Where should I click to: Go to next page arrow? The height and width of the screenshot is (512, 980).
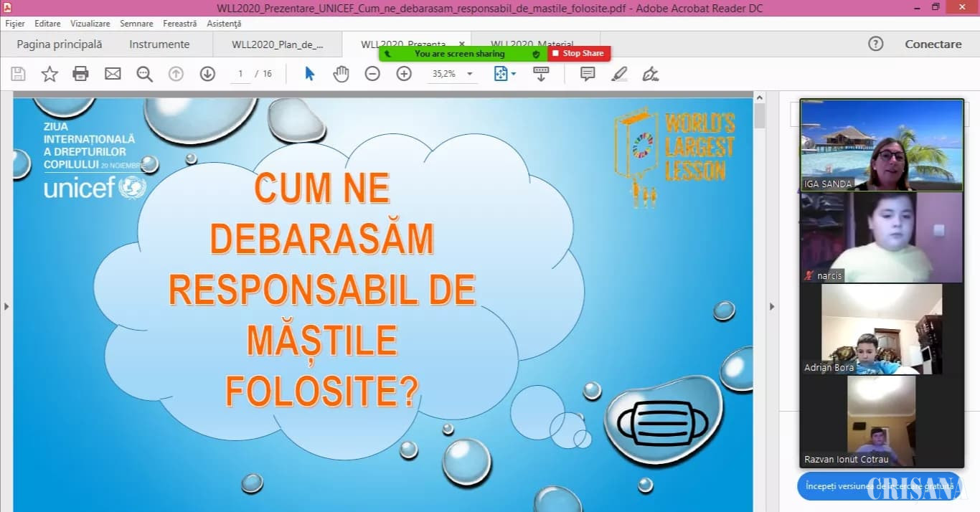tap(207, 74)
